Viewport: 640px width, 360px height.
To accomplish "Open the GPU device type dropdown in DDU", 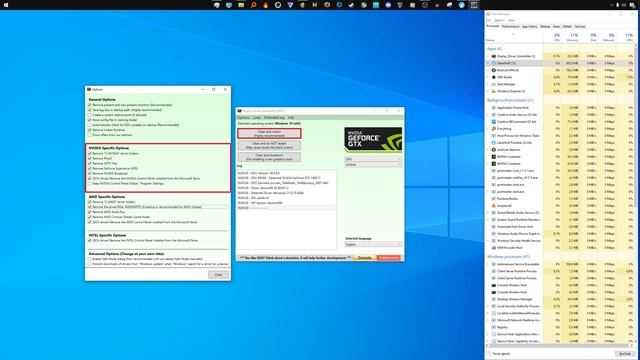I will point(373,159).
